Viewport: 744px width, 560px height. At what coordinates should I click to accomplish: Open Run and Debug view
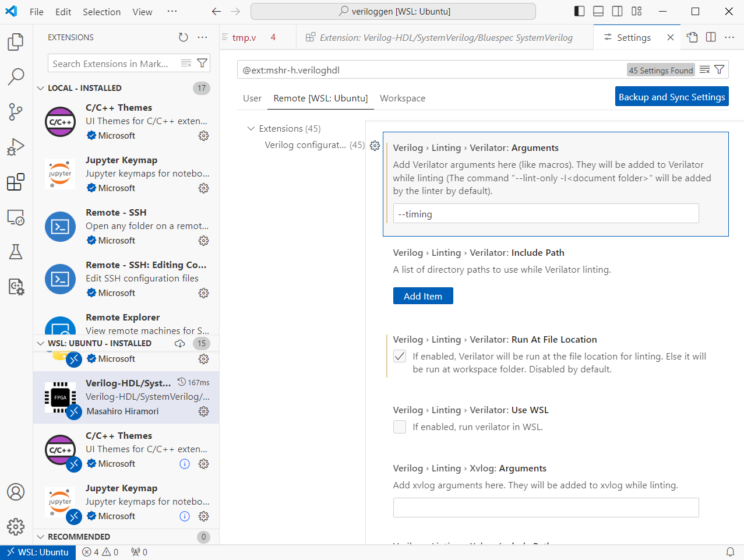tap(16, 147)
